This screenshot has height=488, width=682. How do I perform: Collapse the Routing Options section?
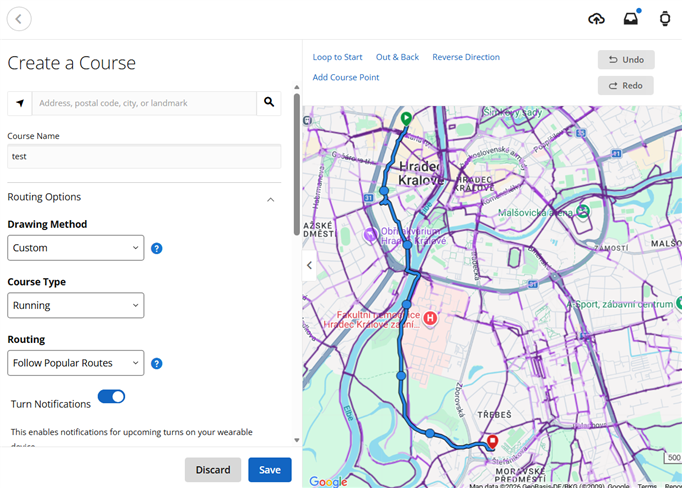[270, 199]
